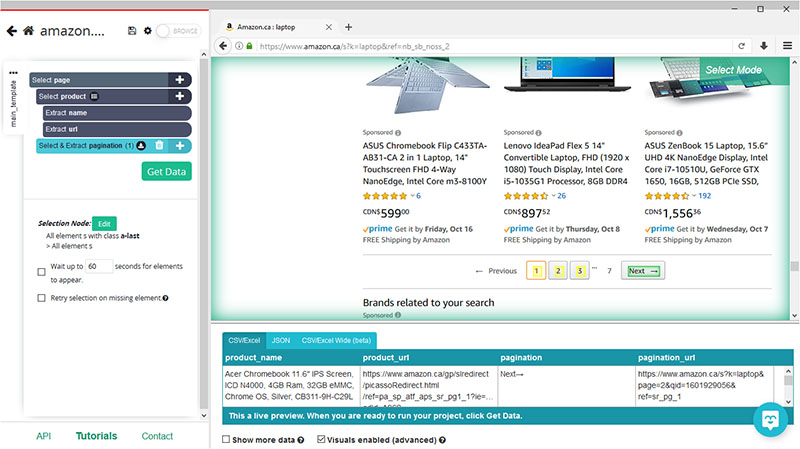Image resolution: width=800 pixels, height=449 pixels.
Task: Open the 26 reviews link
Action: (x=562, y=196)
